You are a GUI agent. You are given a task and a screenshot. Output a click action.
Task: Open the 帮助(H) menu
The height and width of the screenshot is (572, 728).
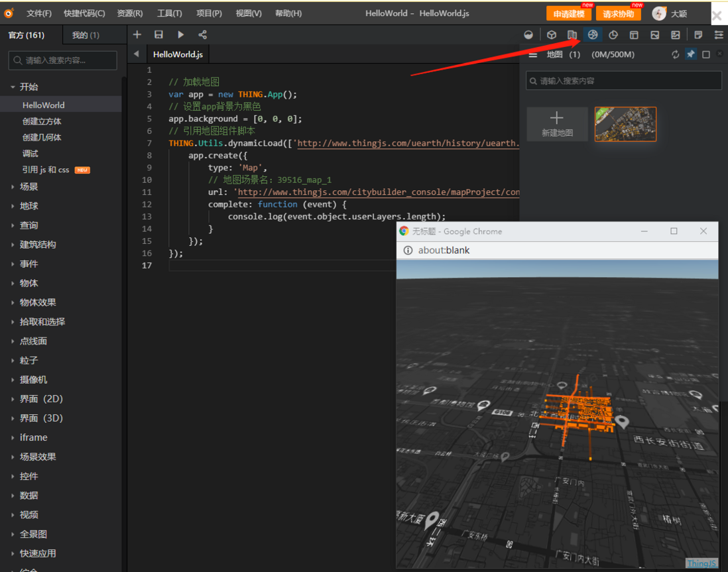288,13
